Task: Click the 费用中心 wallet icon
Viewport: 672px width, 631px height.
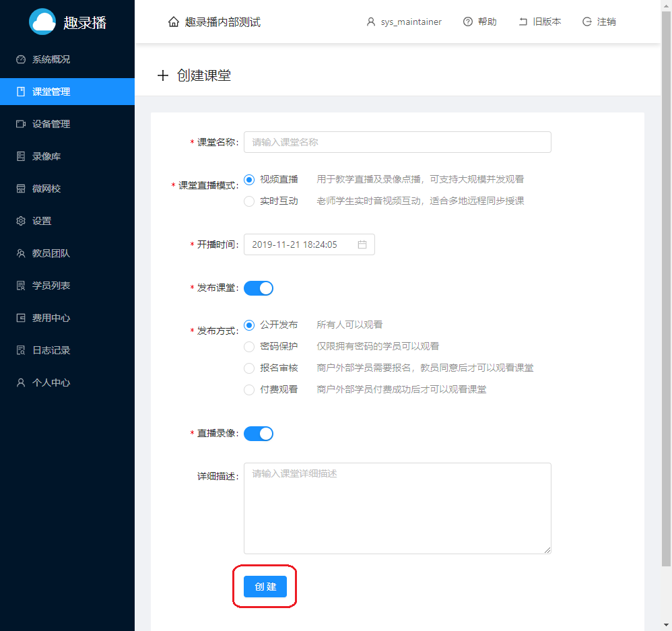Action: (x=21, y=318)
